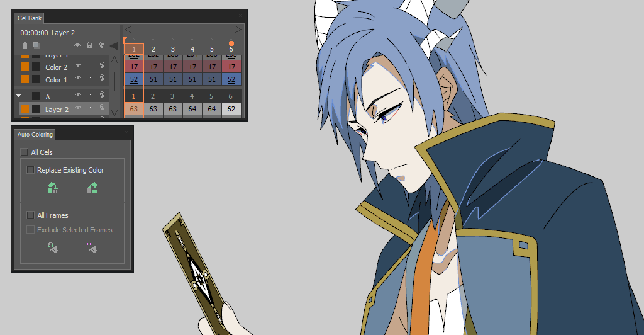
Task: Select the Color 1 cel 51 at frame 2
Action: tap(153, 79)
